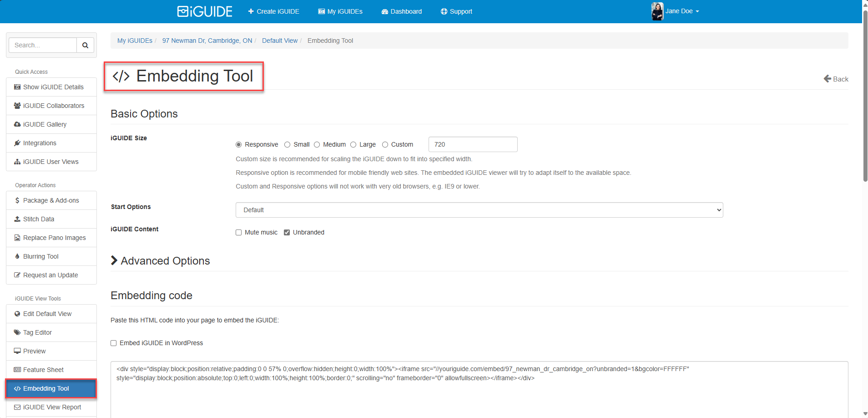
Task: Select the Custom size option
Action: coord(385,144)
